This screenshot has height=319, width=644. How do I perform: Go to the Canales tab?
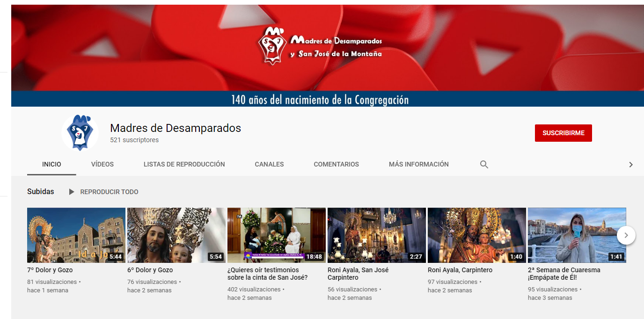pyautogui.click(x=269, y=164)
